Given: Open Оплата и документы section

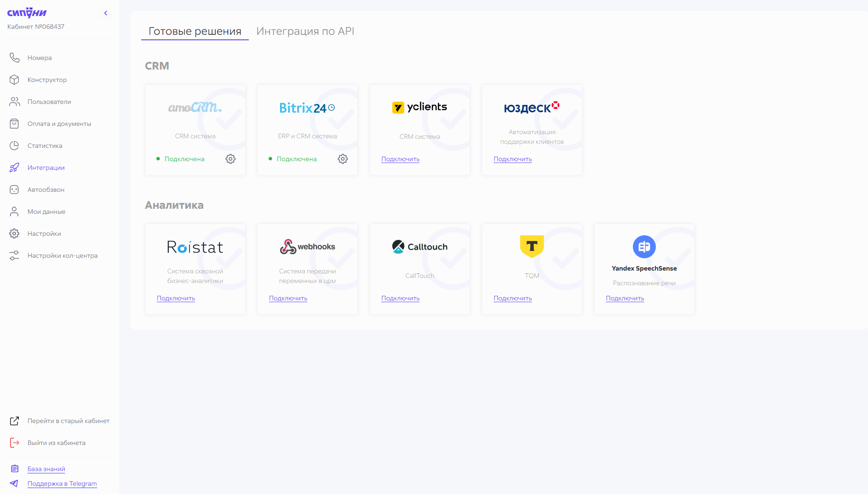Looking at the screenshot, I should [59, 124].
